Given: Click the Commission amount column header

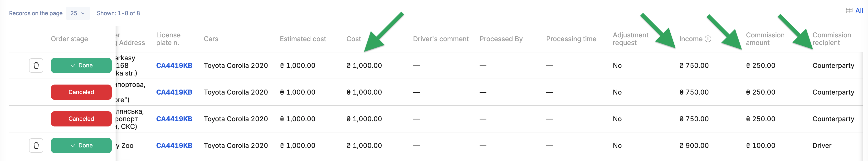Looking at the screenshot, I should (x=765, y=39).
